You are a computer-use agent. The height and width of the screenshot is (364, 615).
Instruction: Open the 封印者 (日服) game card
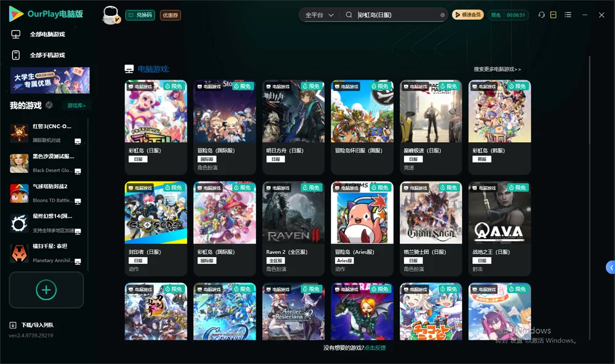(x=156, y=228)
